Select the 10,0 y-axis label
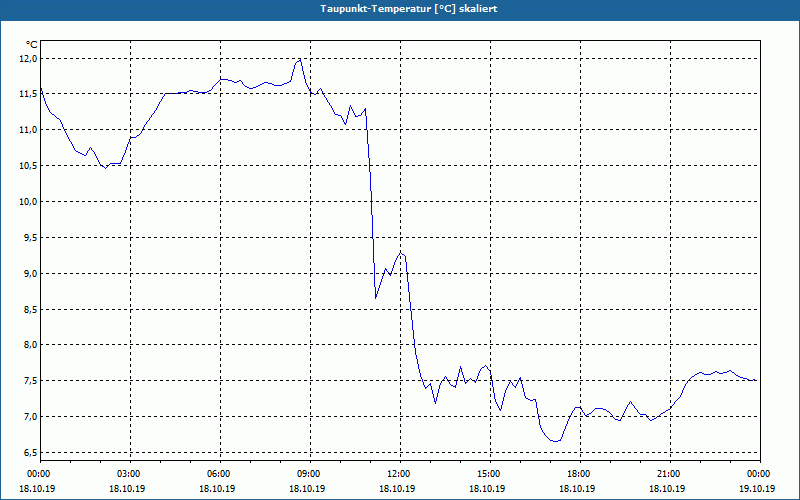This screenshot has width=800, height=500. (28, 202)
